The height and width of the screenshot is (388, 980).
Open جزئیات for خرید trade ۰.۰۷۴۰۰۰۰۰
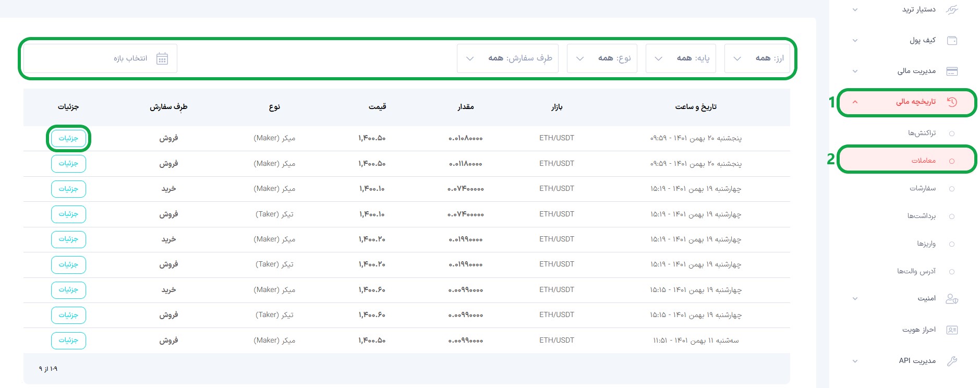point(68,189)
